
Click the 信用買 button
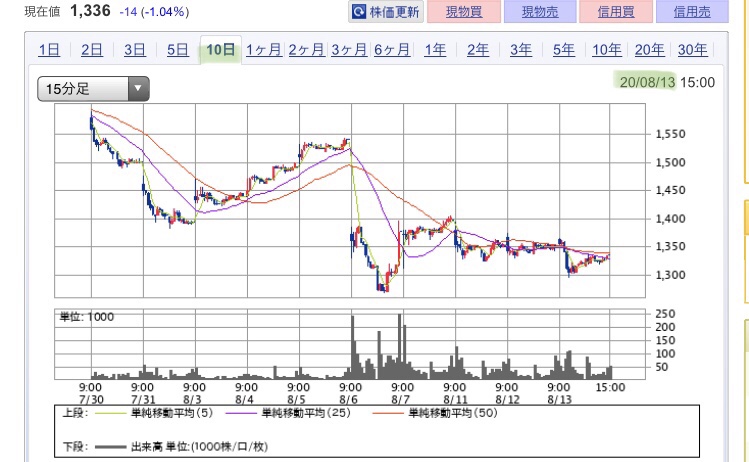(616, 11)
